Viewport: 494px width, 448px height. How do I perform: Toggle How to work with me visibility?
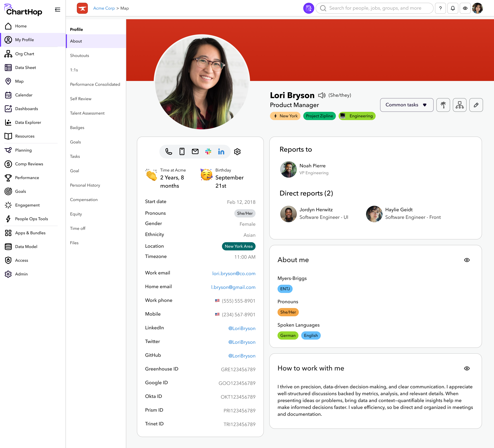[x=467, y=368]
